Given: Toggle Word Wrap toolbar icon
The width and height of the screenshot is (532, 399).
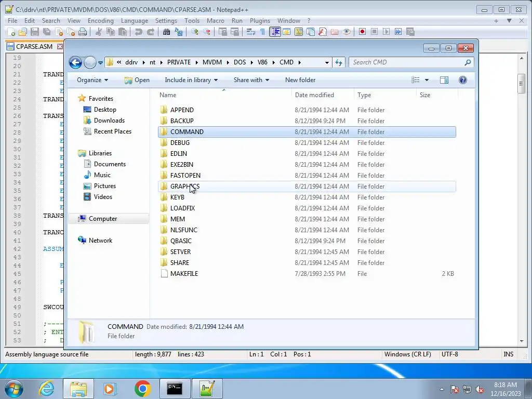Looking at the screenshot, I should pyautogui.click(x=251, y=32).
